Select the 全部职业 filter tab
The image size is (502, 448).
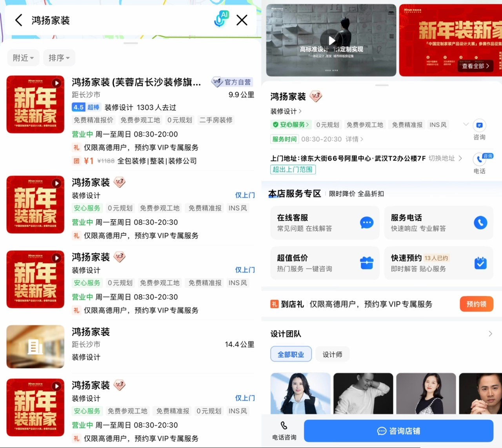tap(291, 354)
